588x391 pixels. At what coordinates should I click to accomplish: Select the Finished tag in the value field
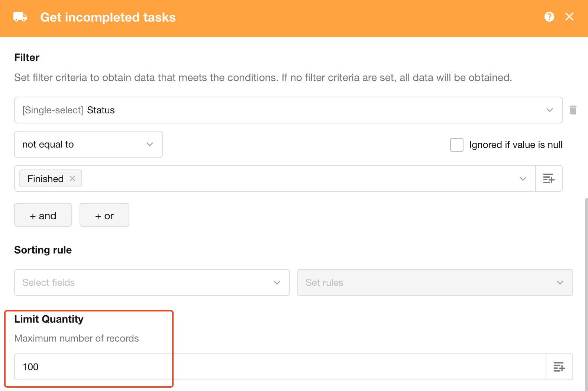pos(45,179)
